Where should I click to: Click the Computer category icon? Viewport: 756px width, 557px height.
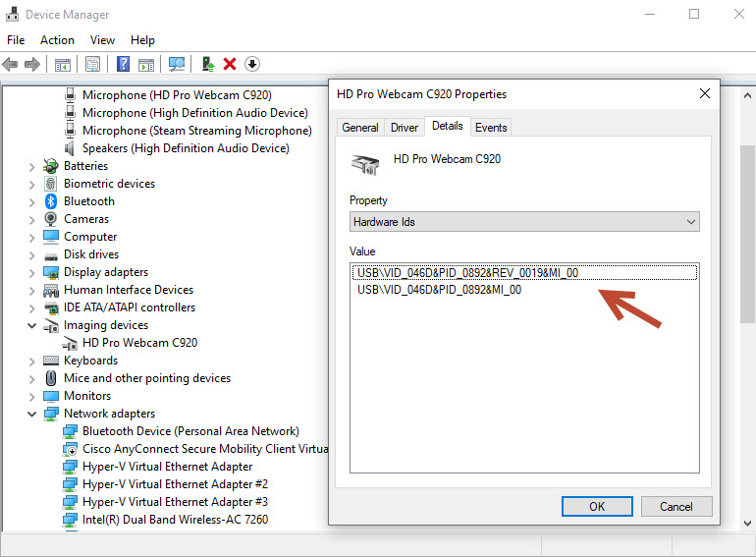(x=51, y=237)
